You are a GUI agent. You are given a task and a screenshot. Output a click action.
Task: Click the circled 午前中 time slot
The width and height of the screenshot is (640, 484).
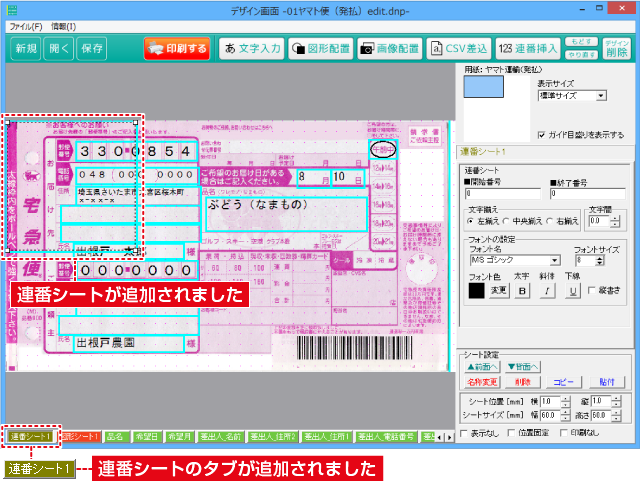point(383,150)
